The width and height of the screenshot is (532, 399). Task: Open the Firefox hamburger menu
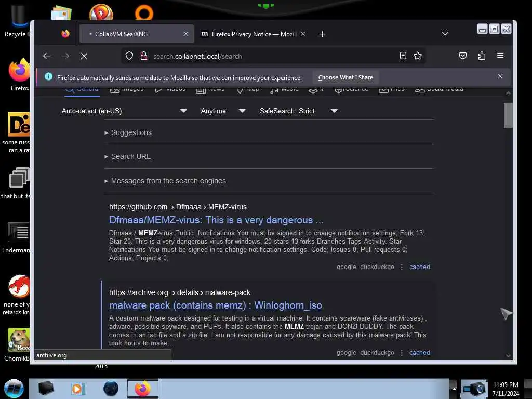(500, 56)
